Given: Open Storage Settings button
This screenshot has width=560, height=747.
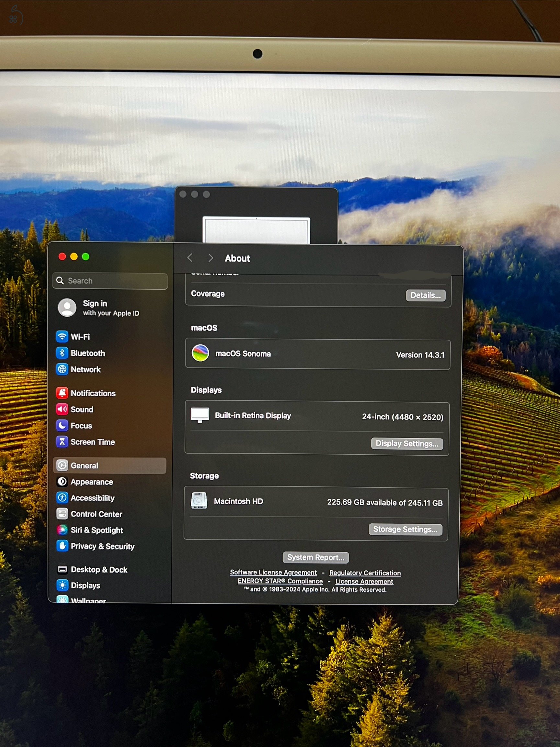Looking at the screenshot, I should tap(406, 530).
